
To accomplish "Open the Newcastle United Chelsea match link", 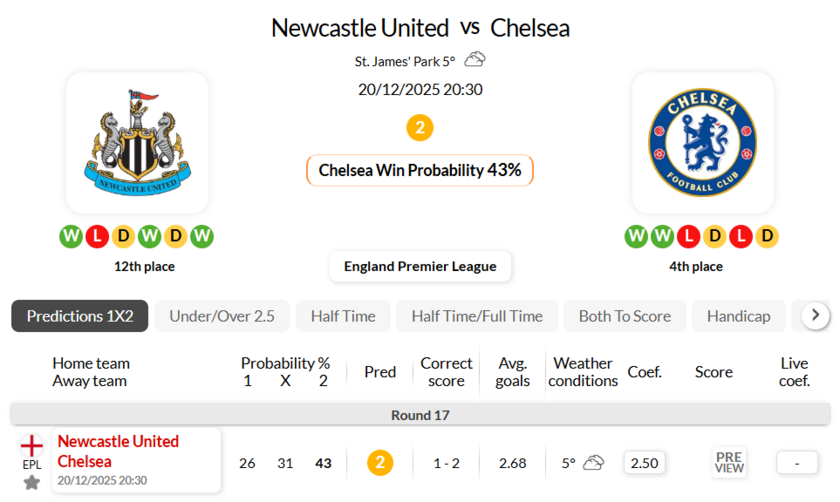I will [x=118, y=452].
